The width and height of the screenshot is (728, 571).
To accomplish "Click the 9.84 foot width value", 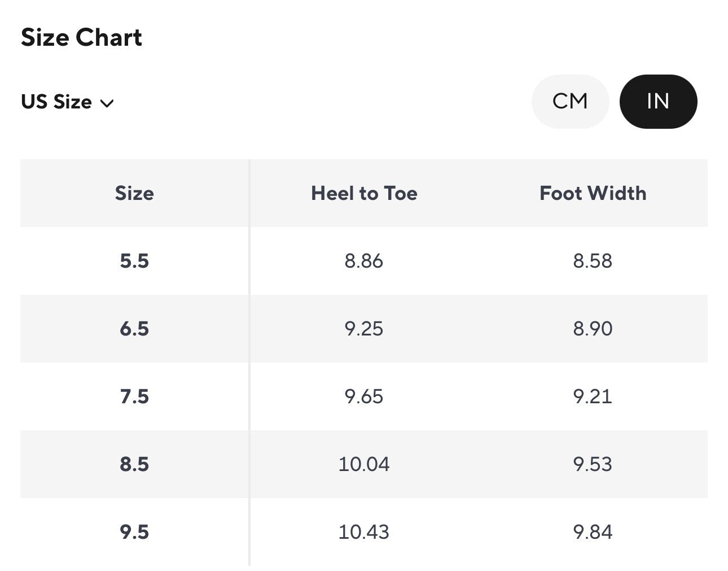I will coord(593,532).
